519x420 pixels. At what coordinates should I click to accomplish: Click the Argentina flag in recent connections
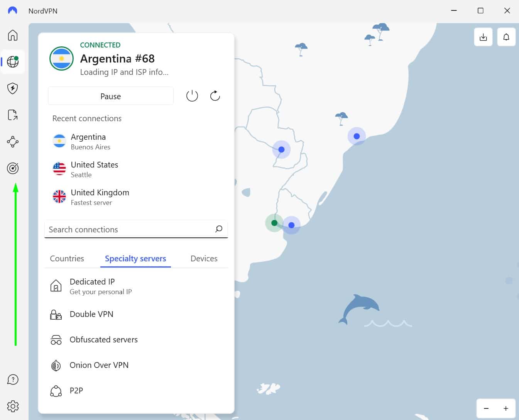(59, 141)
